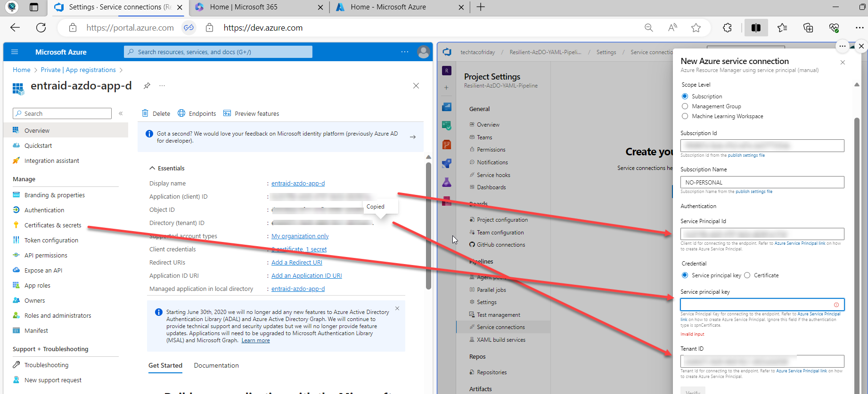Open the Azure portal hamburger menu
The width and height of the screenshot is (868, 394).
pos(15,52)
